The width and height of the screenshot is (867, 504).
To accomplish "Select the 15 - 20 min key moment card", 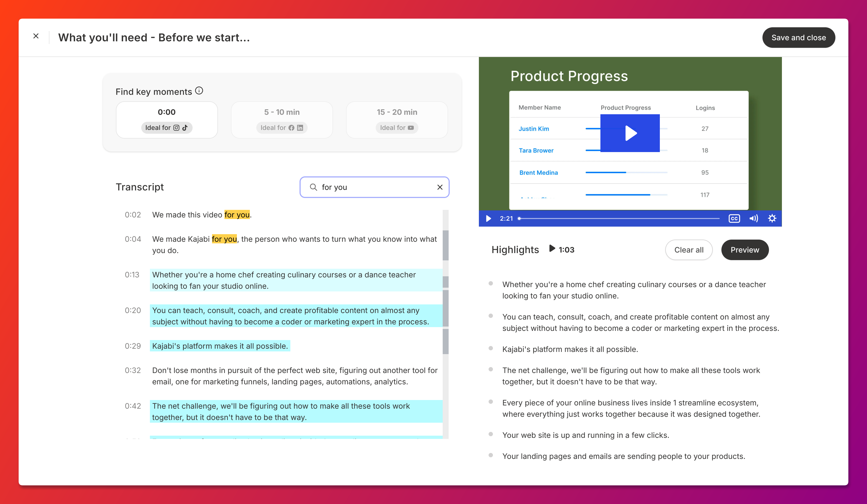I will [x=397, y=120].
